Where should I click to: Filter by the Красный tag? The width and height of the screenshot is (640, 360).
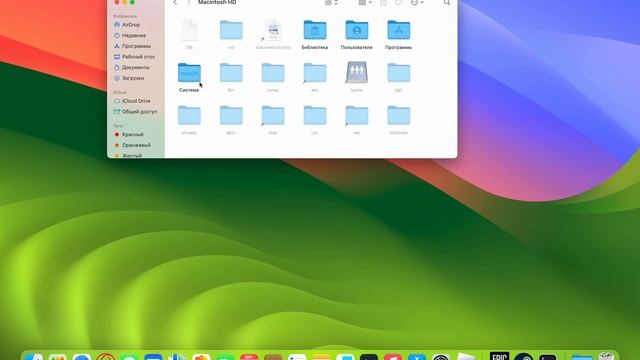pyautogui.click(x=132, y=134)
